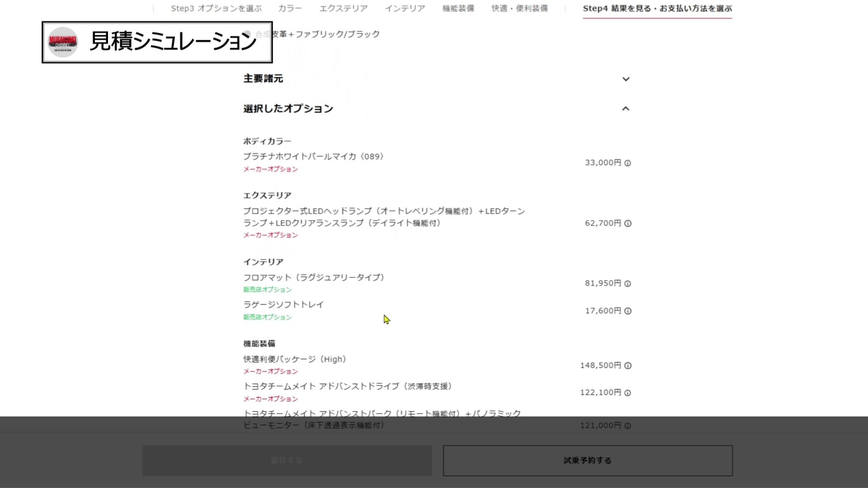Open info icon next to 121,000円 Advanced Park
Viewport: 868px width, 488px height.
click(x=627, y=426)
